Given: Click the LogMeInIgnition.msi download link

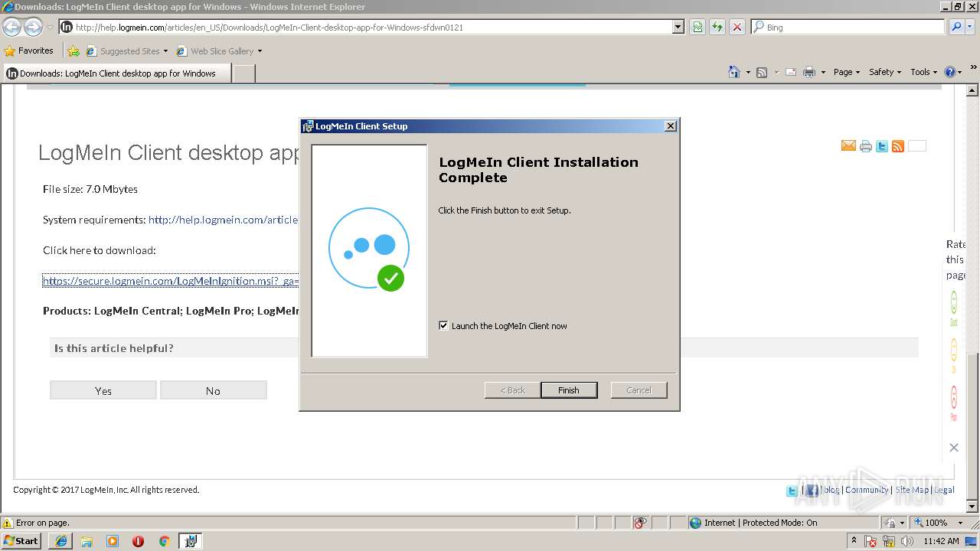Looking at the screenshot, I should [x=170, y=281].
